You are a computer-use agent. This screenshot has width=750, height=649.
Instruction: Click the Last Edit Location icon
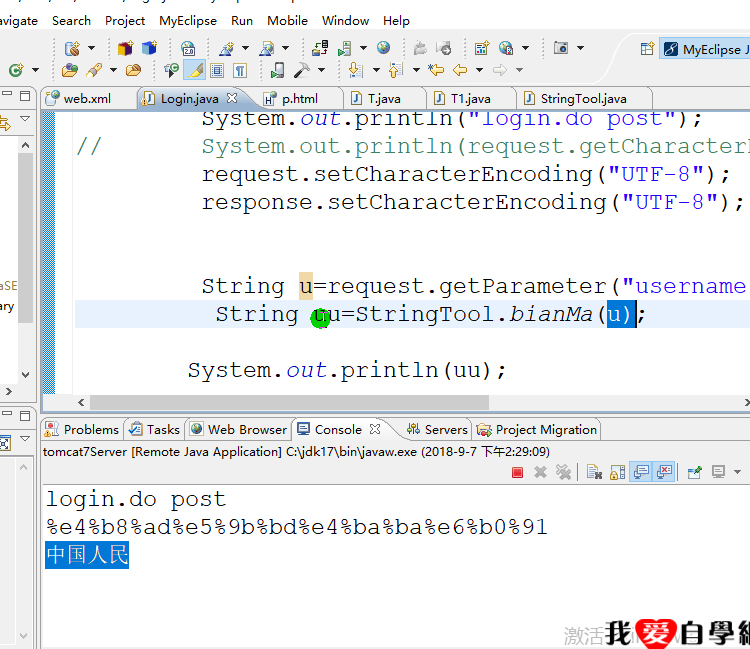pyautogui.click(x=436, y=70)
